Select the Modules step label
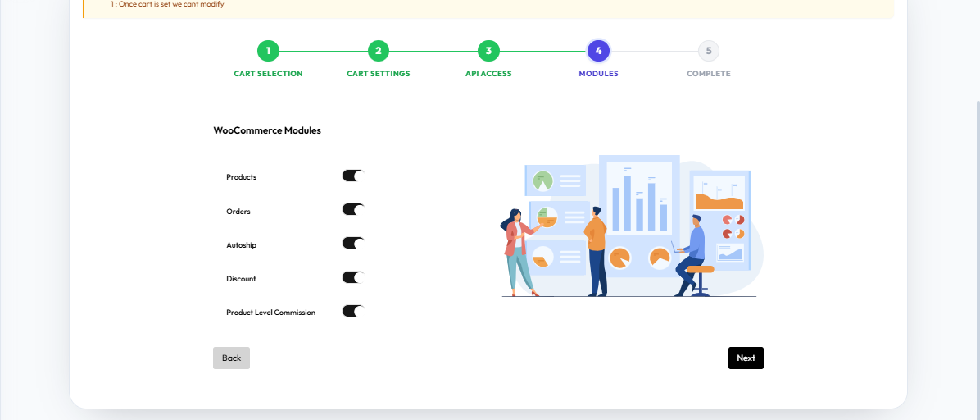This screenshot has height=420, width=980. point(598,74)
